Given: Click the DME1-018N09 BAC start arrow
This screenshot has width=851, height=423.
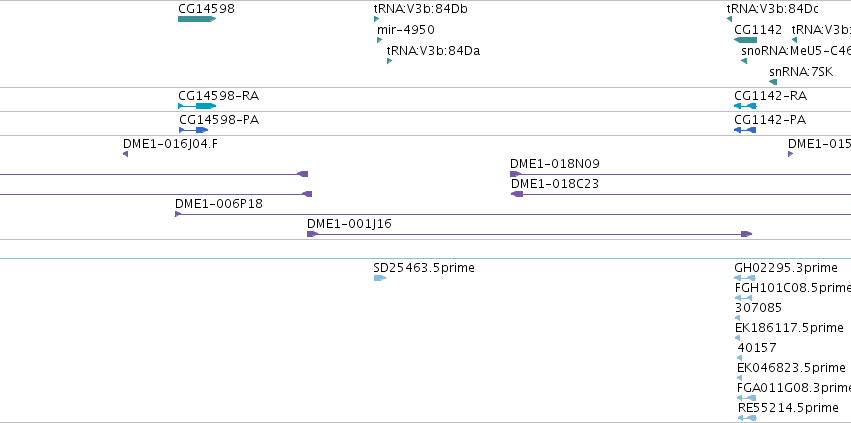Looking at the screenshot, I should click(x=516, y=174).
